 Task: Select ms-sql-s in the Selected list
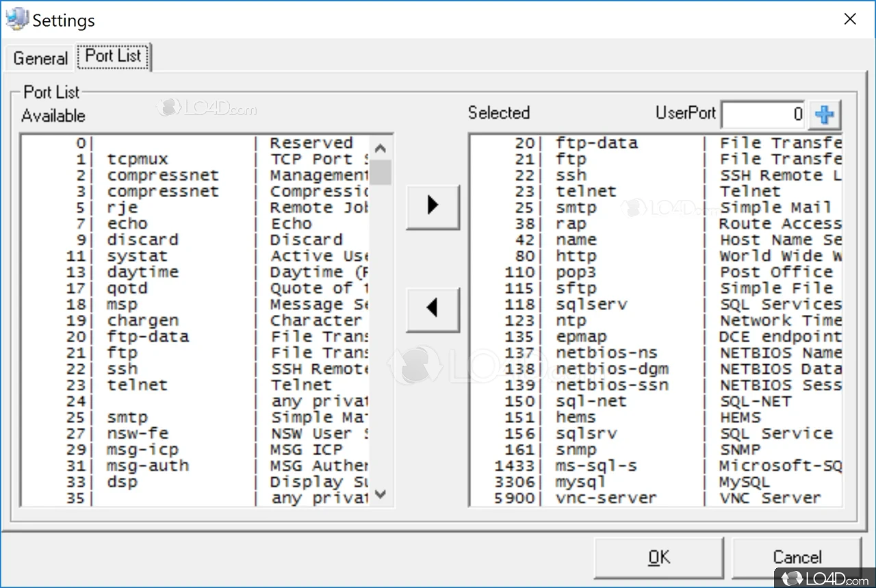pyautogui.click(x=656, y=466)
